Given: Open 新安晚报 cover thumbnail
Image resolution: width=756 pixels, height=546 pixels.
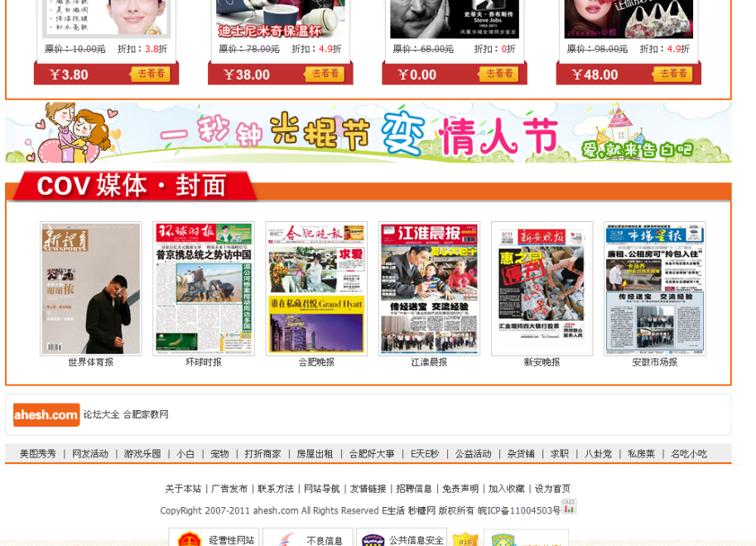Looking at the screenshot, I should coord(542,288).
